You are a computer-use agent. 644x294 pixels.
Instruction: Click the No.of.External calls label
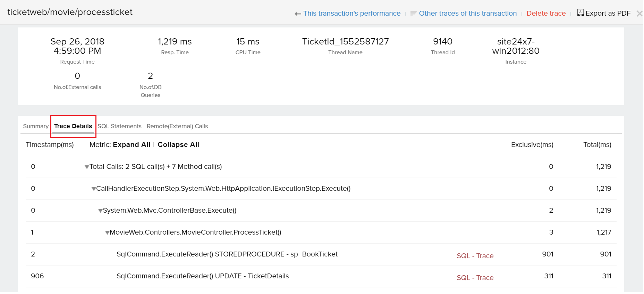coord(77,87)
